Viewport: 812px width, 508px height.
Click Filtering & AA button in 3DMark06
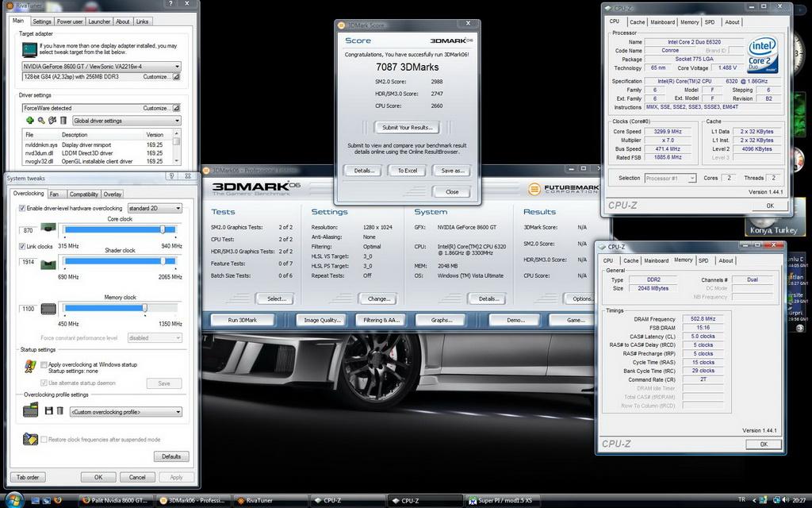(x=381, y=320)
